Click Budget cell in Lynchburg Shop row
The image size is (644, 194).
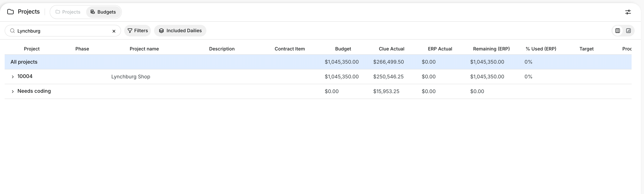[x=342, y=76]
